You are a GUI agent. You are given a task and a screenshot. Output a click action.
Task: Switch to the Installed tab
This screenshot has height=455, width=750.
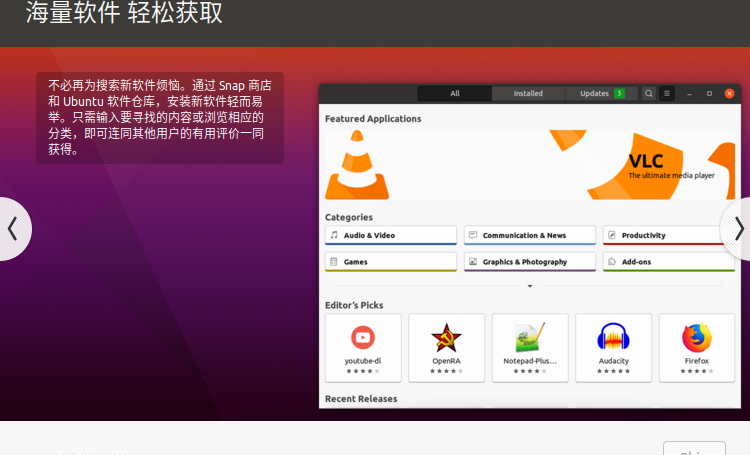pyautogui.click(x=528, y=93)
